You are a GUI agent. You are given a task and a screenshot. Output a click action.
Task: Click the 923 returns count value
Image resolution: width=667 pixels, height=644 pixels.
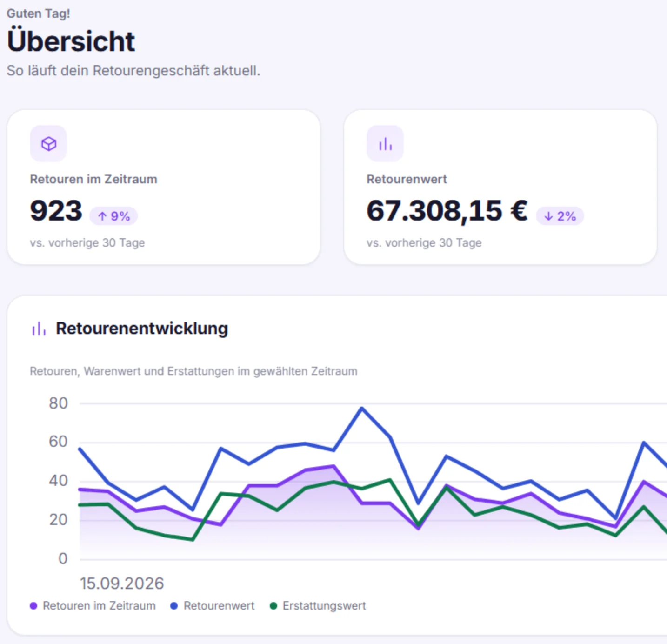click(56, 211)
